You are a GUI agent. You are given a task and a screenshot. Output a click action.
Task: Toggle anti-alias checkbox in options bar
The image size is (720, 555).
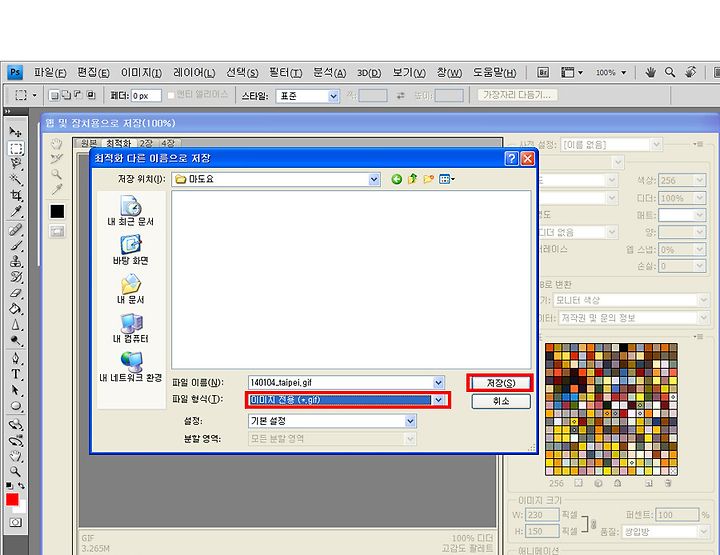(171, 95)
